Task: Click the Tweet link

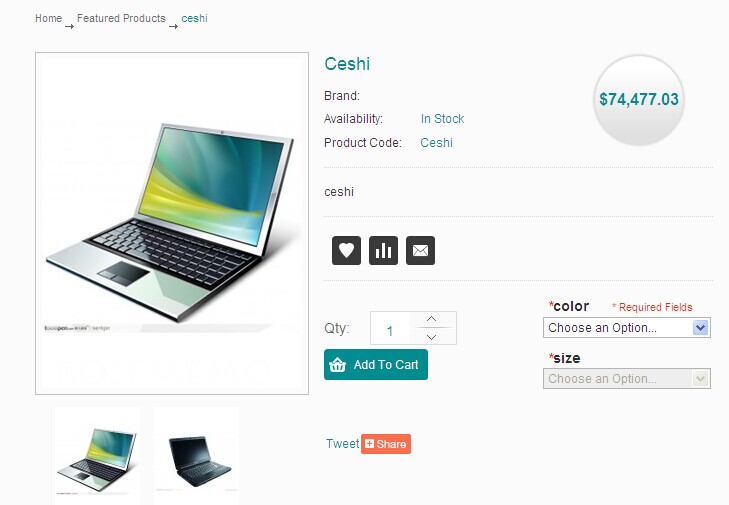Action: 343,444
